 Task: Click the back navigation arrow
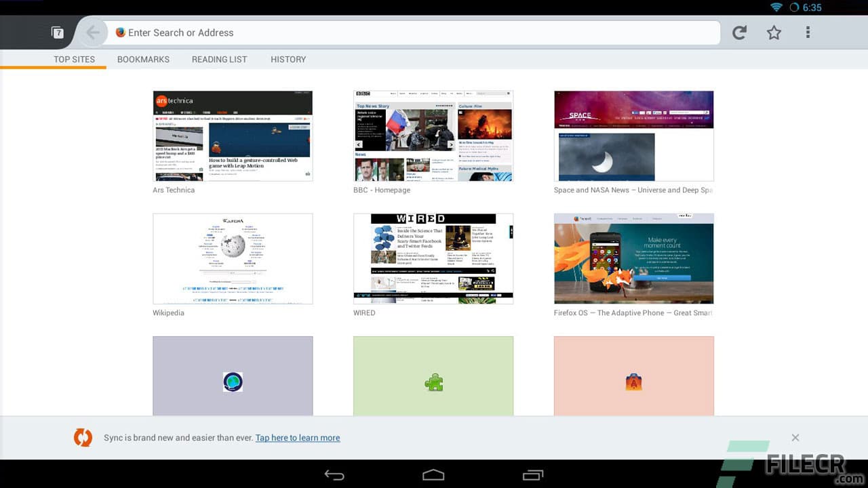click(x=93, y=32)
